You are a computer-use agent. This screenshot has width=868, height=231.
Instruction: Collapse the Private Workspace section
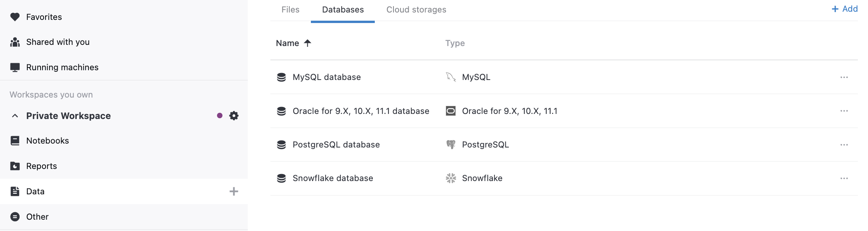(15, 115)
